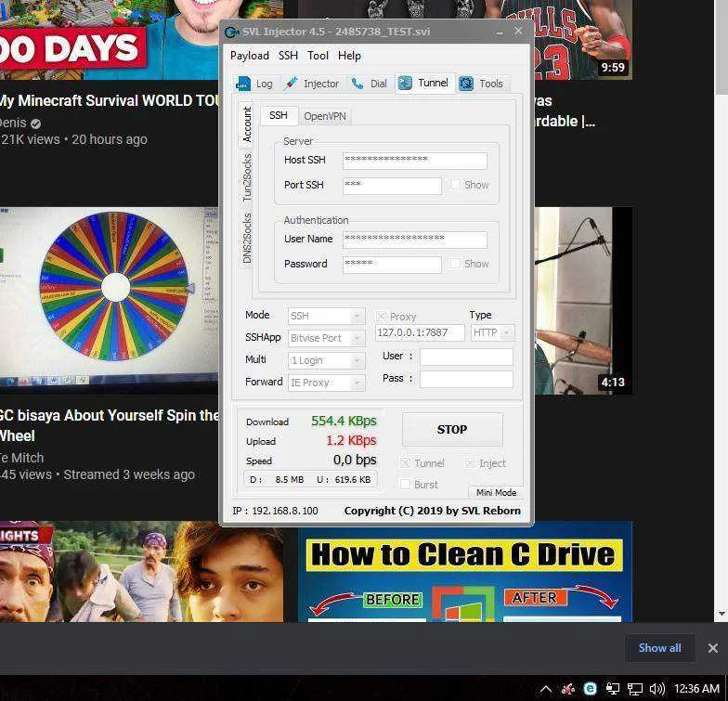Image resolution: width=728 pixels, height=701 pixels.
Task: Open the network tray icon
Action: (635, 689)
